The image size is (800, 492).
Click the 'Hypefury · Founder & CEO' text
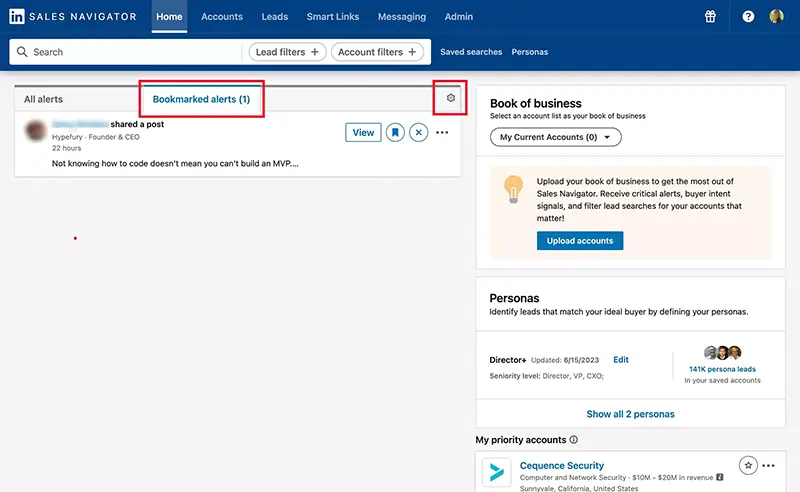(x=95, y=137)
